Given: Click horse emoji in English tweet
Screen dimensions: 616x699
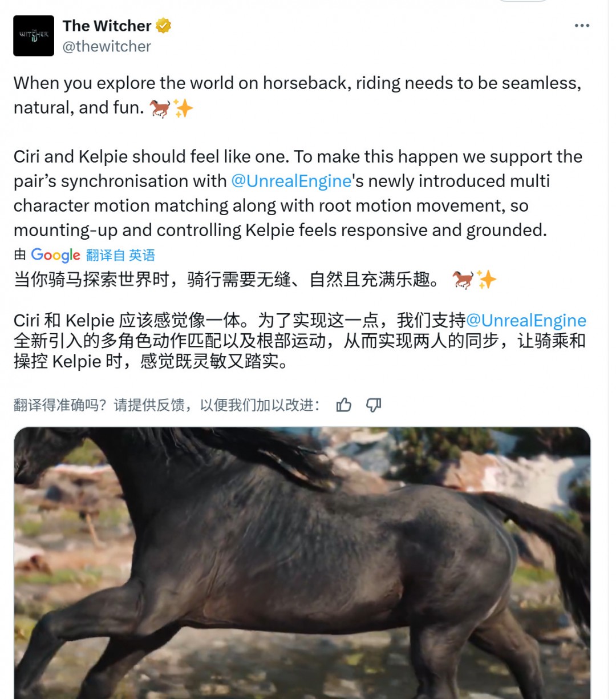Looking at the screenshot, I should (x=160, y=108).
